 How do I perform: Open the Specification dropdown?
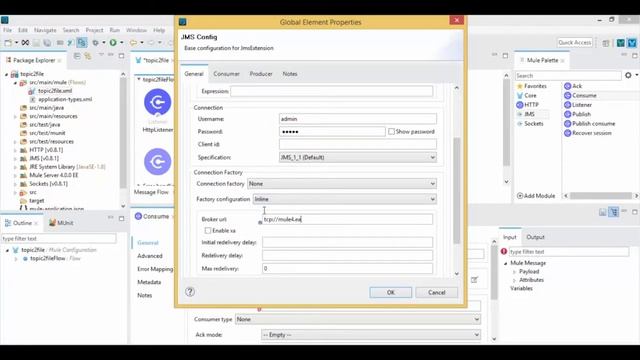tap(358, 157)
